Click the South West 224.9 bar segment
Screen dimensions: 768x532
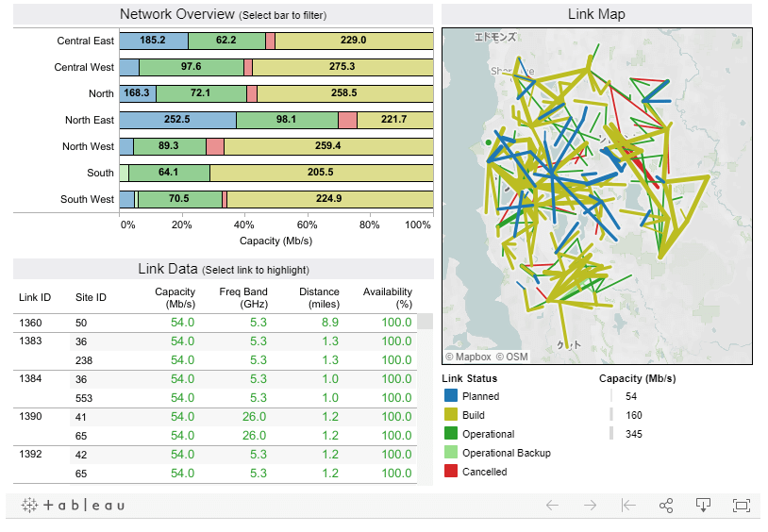(x=330, y=199)
